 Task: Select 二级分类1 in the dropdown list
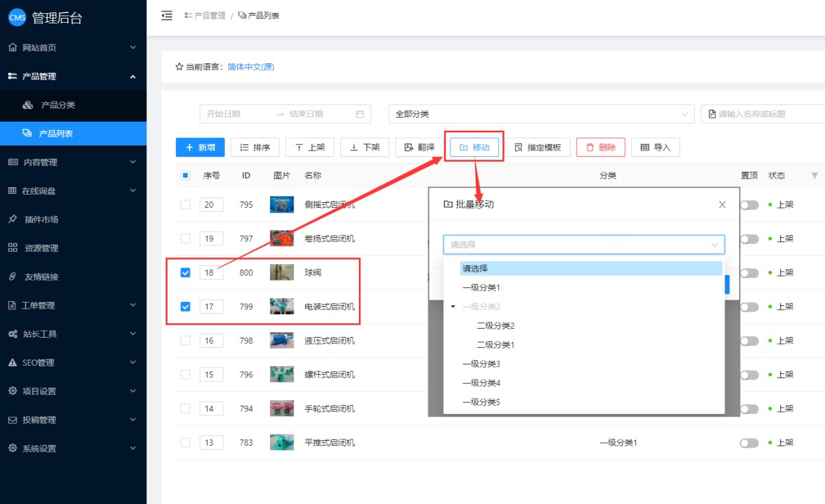point(496,344)
